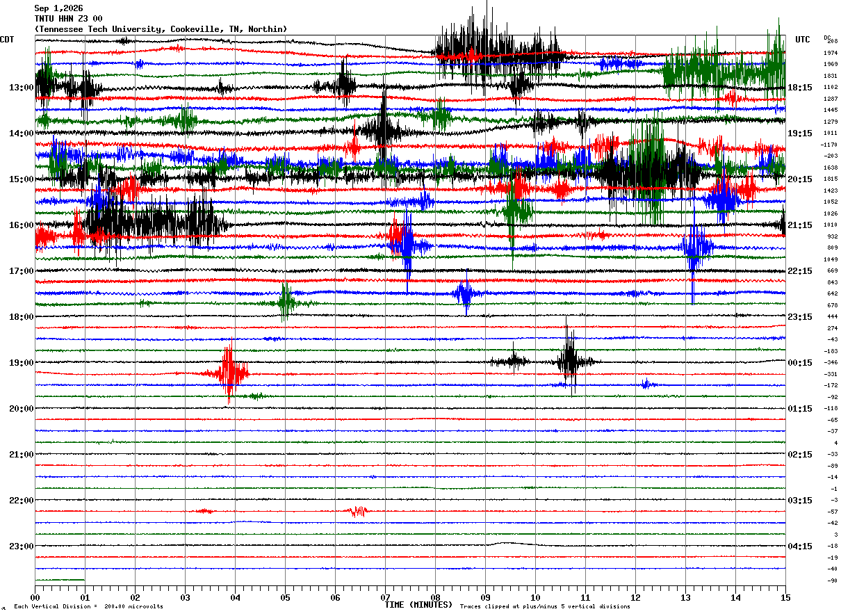Select the 04:15 UTC row label

coord(799,546)
